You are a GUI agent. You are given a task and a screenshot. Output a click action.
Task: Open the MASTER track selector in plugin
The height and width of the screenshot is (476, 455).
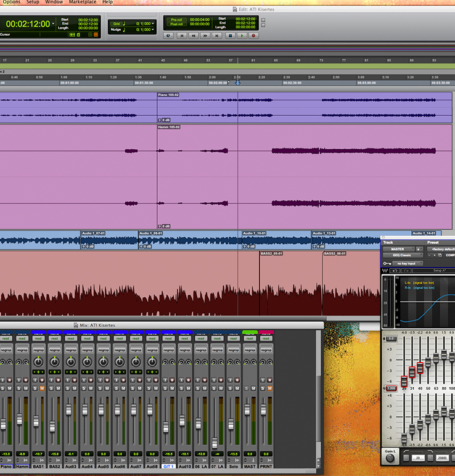[398, 249]
